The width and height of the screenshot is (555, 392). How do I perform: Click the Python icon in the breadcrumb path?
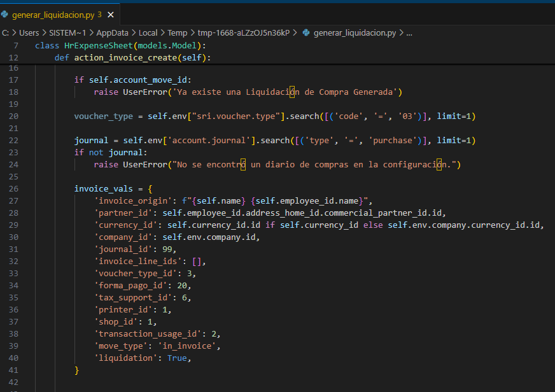pos(306,32)
